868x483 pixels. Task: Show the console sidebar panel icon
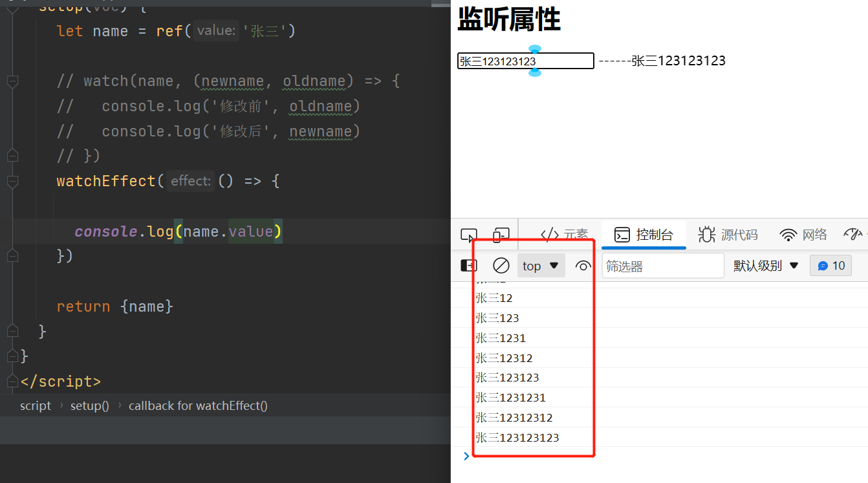(469, 266)
